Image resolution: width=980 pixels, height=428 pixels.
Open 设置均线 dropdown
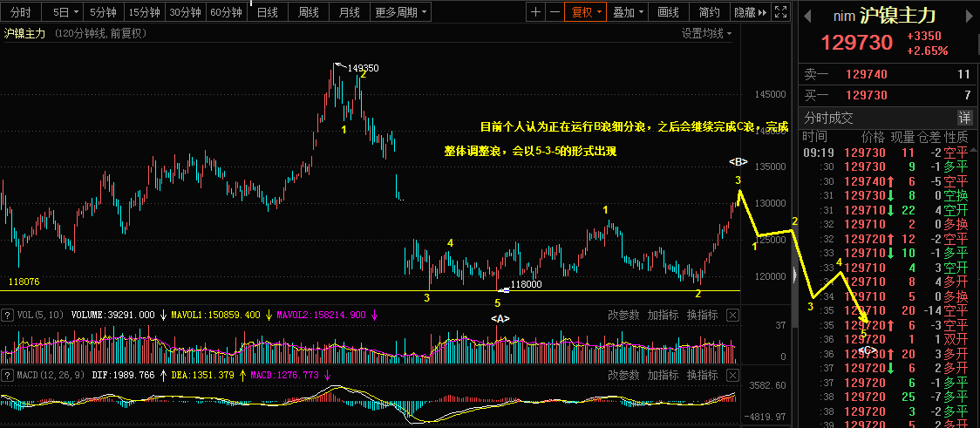coord(707,34)
